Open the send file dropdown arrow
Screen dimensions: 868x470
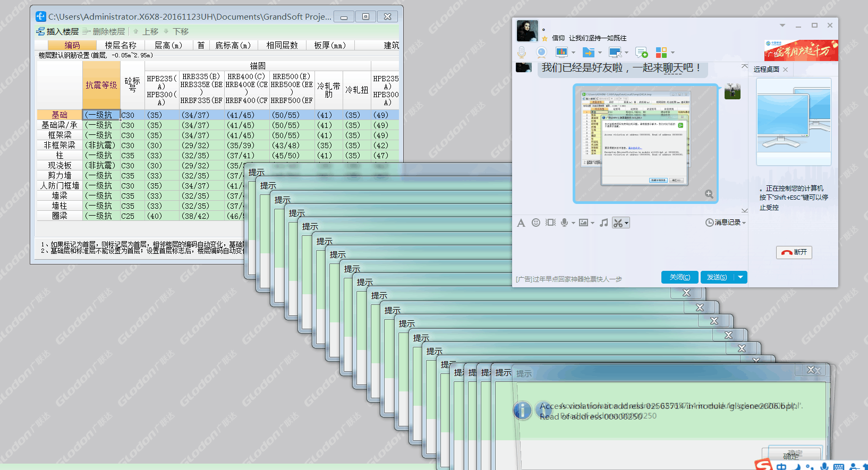click(600, 53)
